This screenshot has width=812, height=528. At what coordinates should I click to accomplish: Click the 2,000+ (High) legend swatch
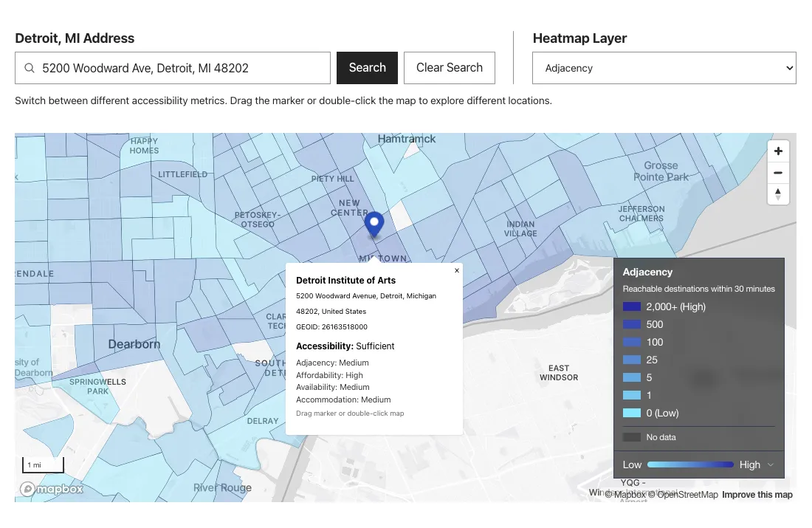click(631, 306)
